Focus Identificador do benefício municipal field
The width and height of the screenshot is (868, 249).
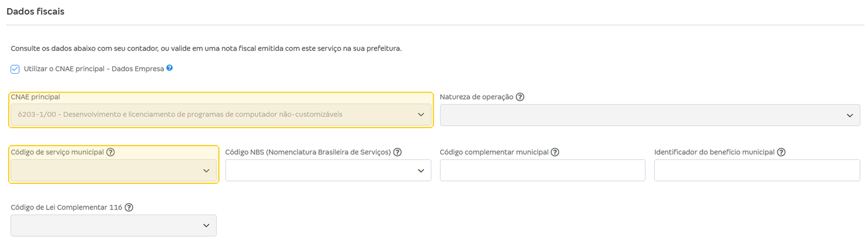[x=757, y=170]
